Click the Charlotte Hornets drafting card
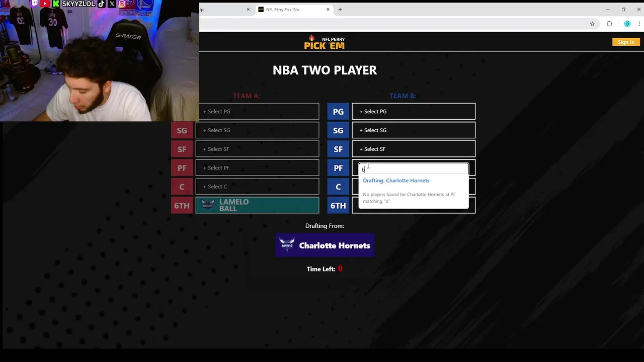The image size is (644, 362). (x=325, y=245)
